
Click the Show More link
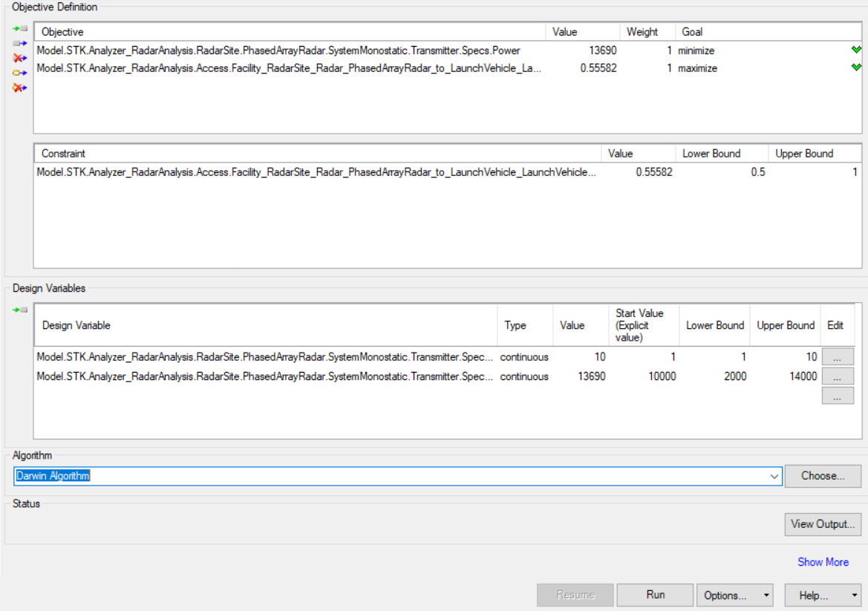tap(823, 562)
